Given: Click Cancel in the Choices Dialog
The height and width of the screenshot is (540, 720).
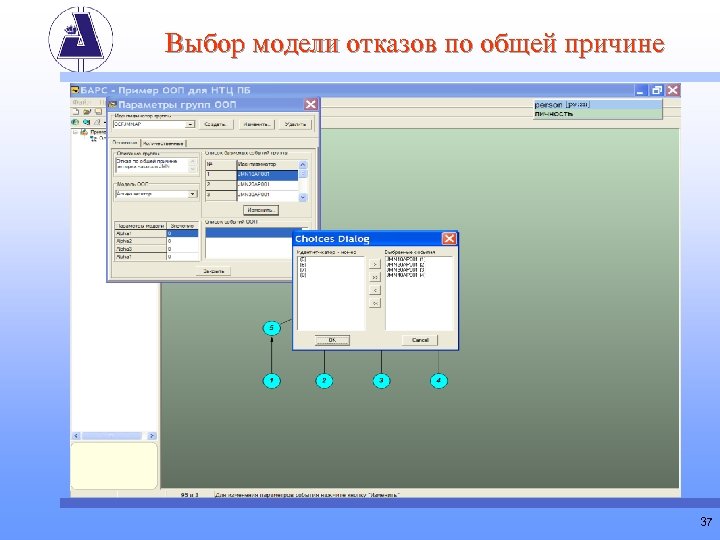Looking at the screenshot, I should click(420, 340).
